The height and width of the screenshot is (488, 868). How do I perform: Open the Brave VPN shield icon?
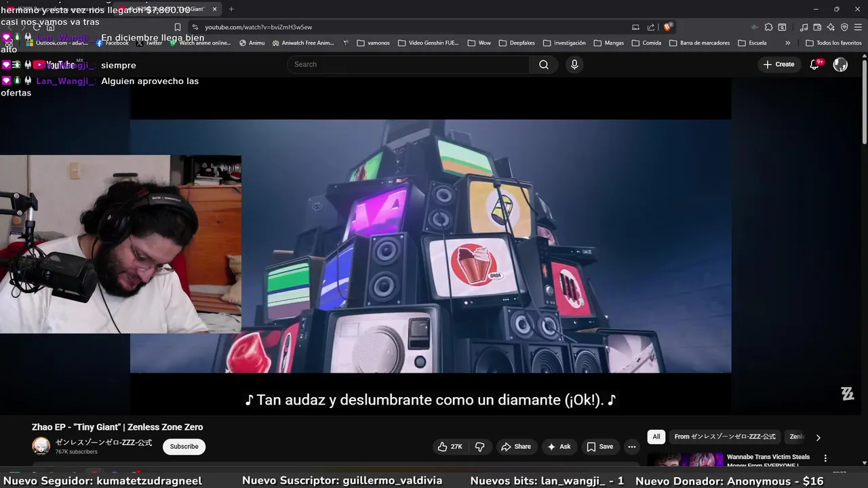(x=844, y=27)
